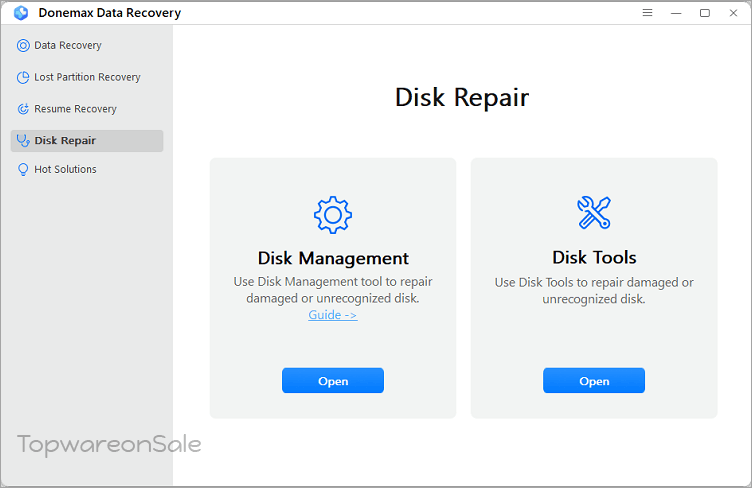Click the Donemax Data Recovery window title

[x=109, y=13]
